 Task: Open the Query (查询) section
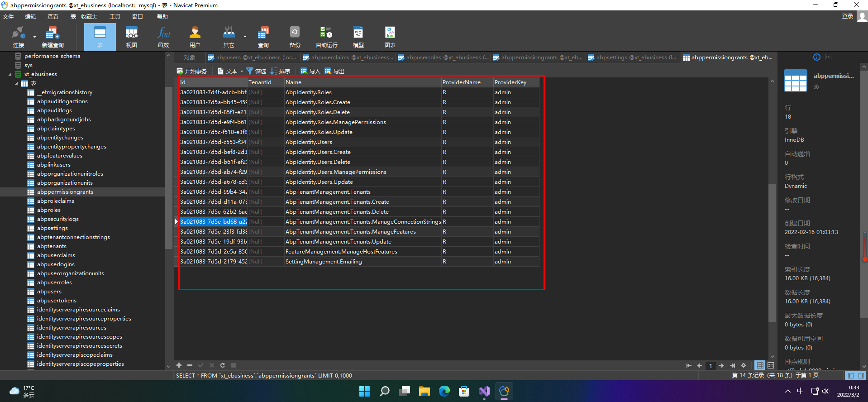tap(263, 37)
